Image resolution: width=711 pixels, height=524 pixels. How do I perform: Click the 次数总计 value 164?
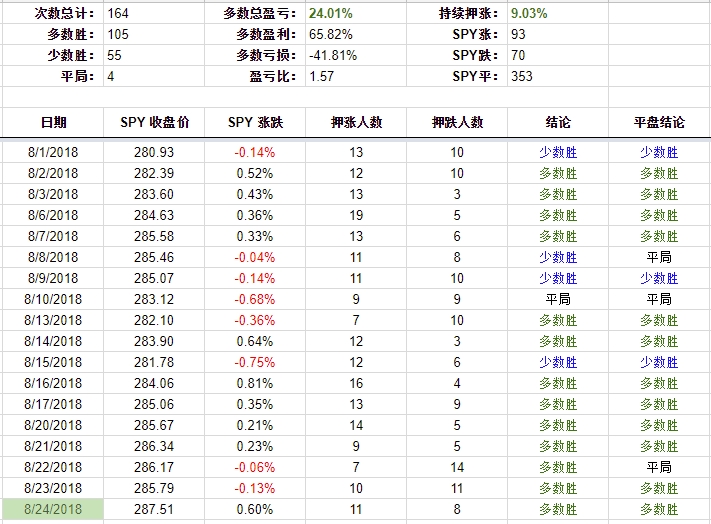(x=118, y=13)
